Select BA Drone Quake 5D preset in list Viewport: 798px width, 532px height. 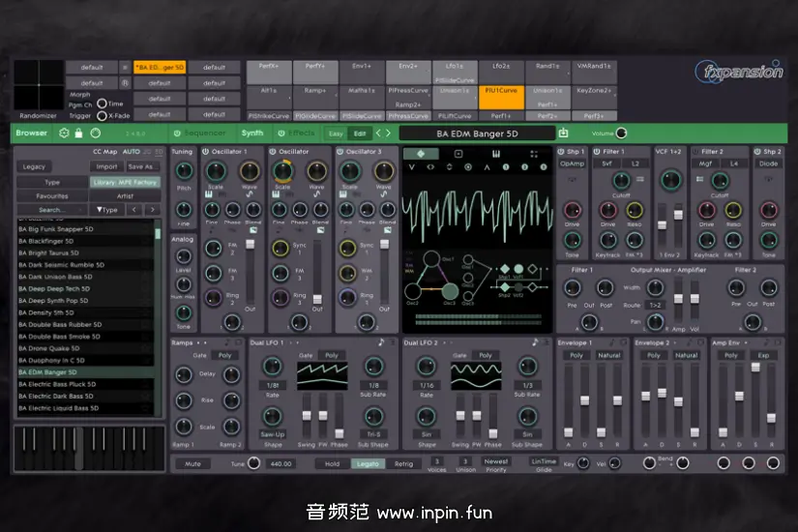(56, 348)
